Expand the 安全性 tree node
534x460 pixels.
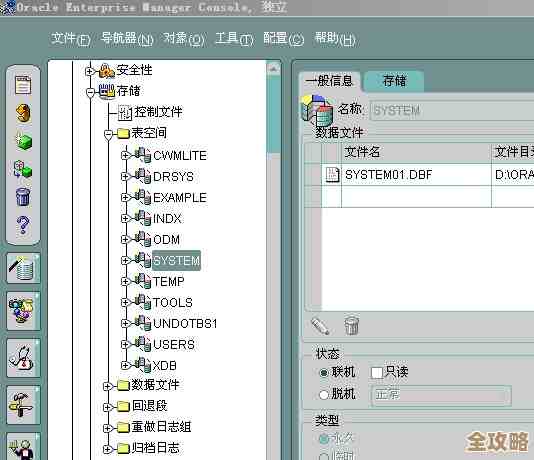click(x=90, y=71)
